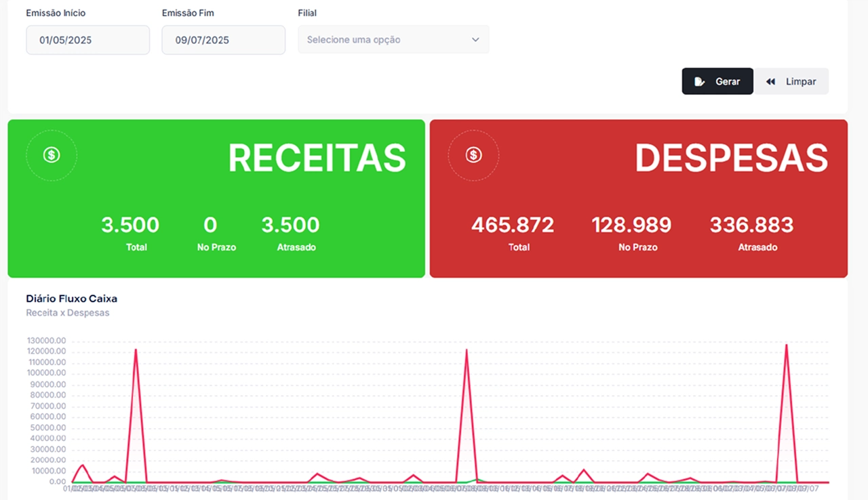Select the Despesas Total value 465.872
The height and width of the screenshot is (500, 868).
click(x=513, y=225)
